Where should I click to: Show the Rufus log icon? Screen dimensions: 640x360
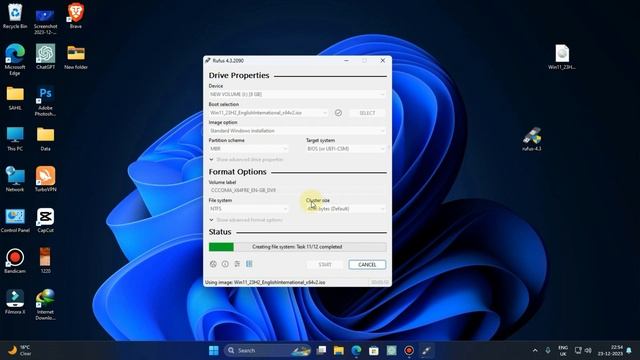tap(249, 264)
